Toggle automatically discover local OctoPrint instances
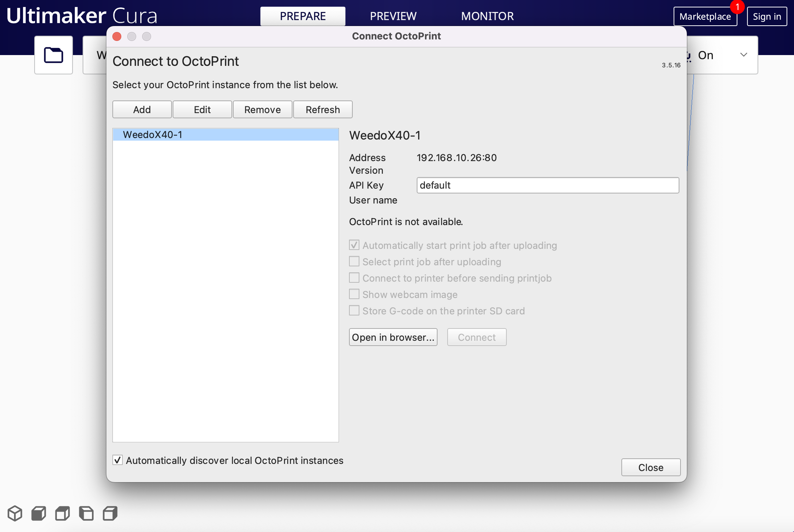 pos(118,460)
